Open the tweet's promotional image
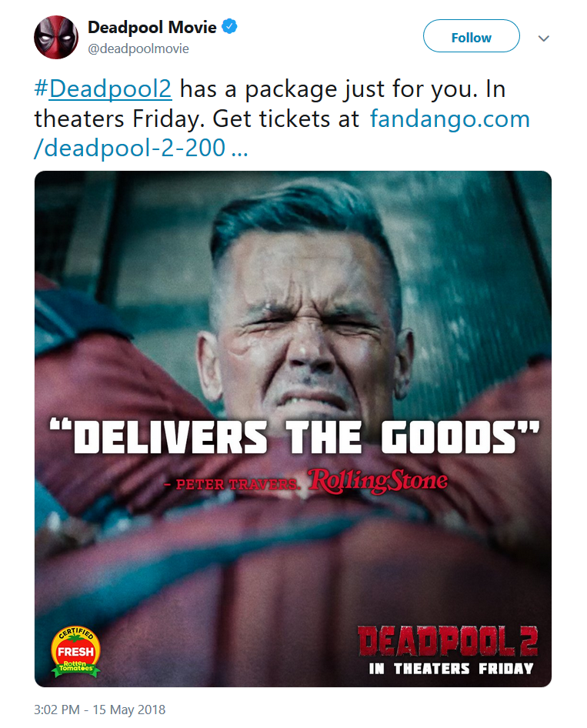The width and height of the screenshot is (587, 728). (293, 429)
